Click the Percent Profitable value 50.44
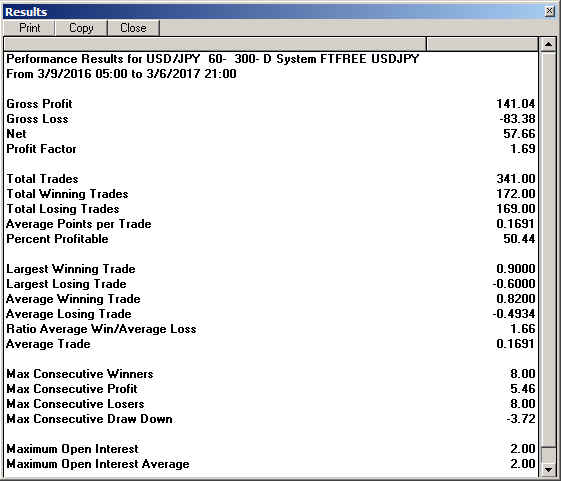Viewport: 561px width, 481px height. [519, 239]
